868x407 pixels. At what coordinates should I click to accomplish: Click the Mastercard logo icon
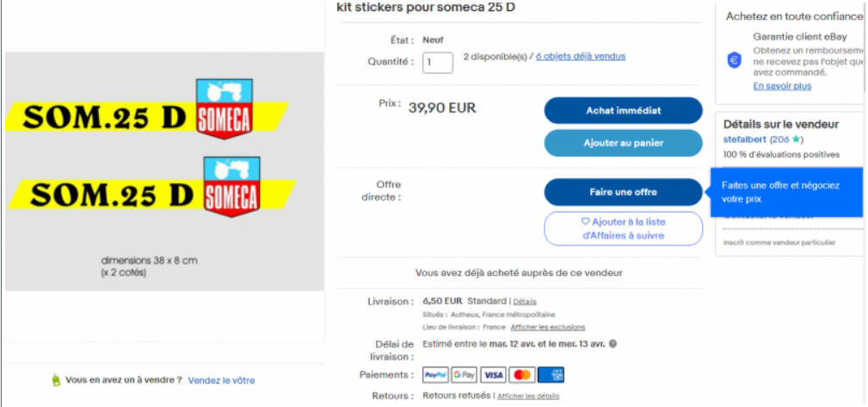tap(521, 375)
